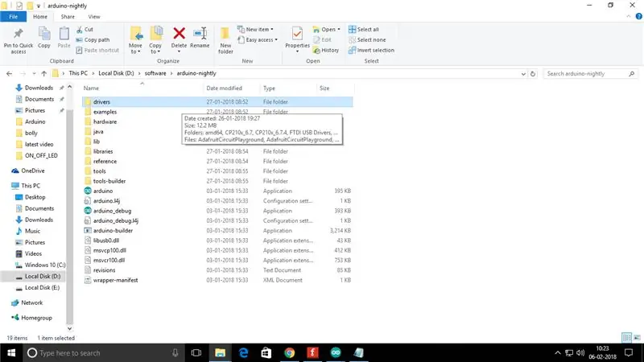
Task: Switch to details view icon
Action: tap(627, 337)
